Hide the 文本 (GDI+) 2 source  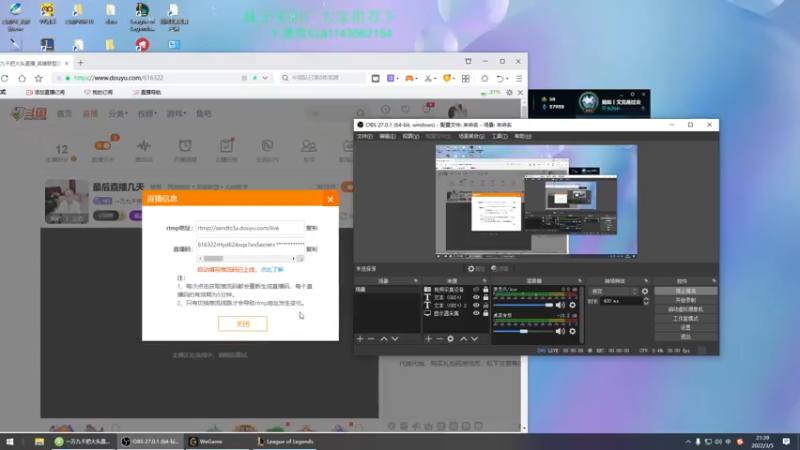(x=476, y=305)
